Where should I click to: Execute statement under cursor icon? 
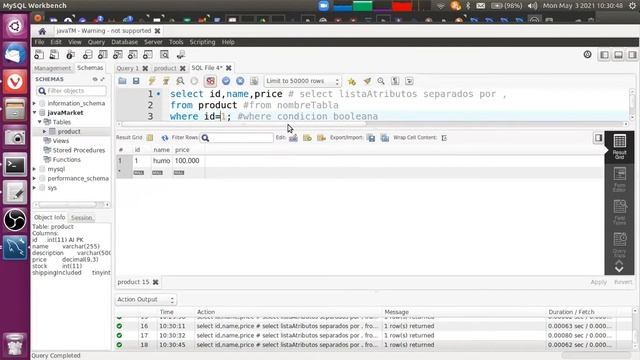pyautogui.click(x=166, y=81)
